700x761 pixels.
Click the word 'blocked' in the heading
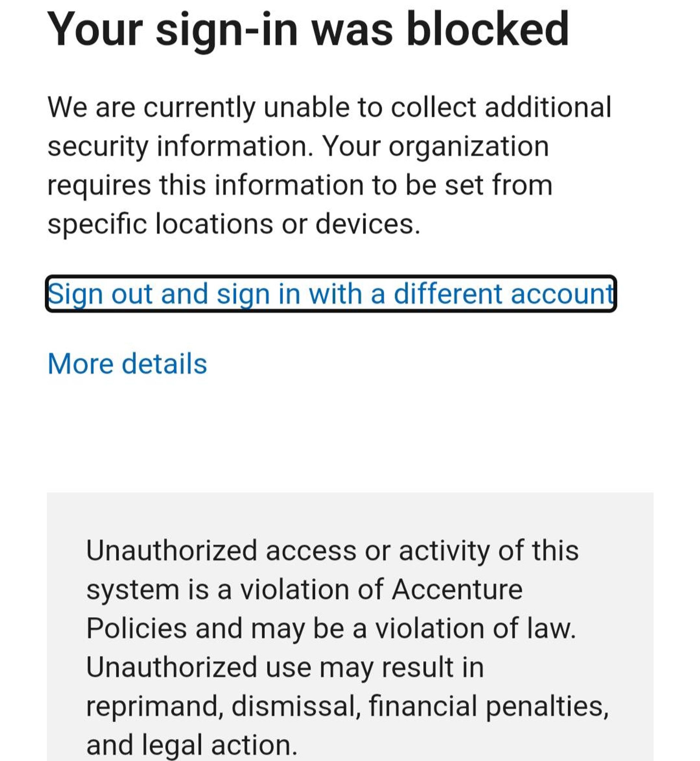487,30
